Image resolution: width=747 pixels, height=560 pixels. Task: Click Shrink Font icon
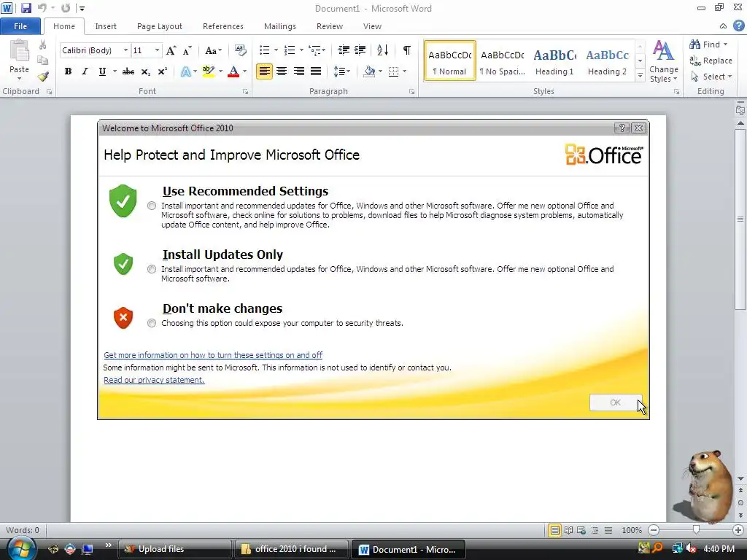point(187,50)
